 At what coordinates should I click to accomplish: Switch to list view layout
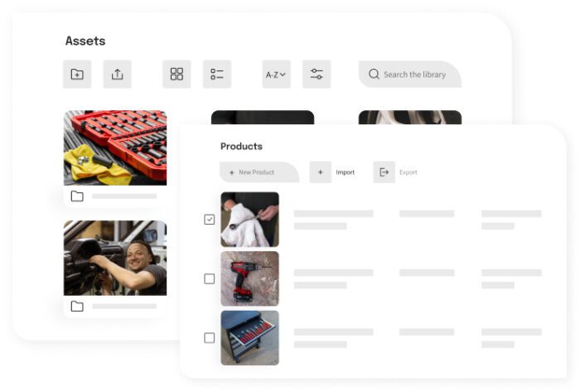(x=217, y=75)
